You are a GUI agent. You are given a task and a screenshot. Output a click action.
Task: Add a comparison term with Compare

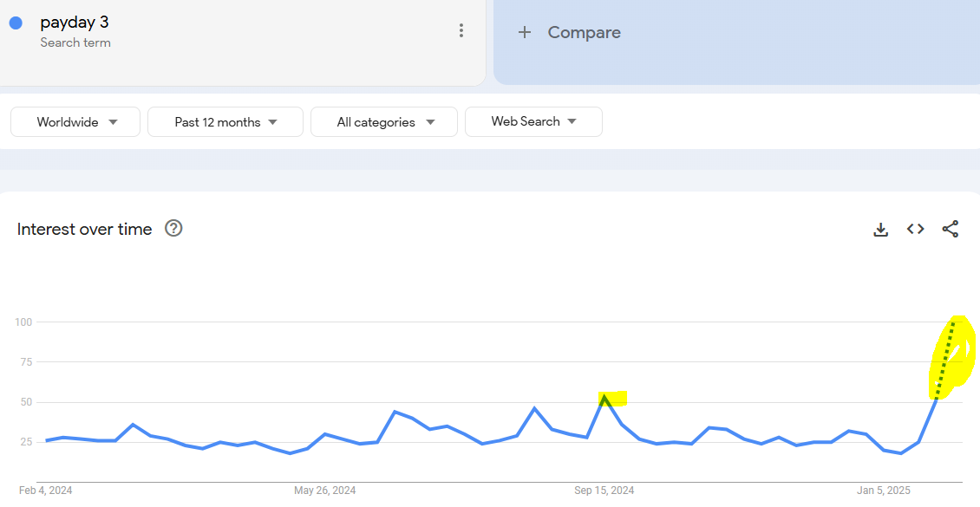(584, 33)
